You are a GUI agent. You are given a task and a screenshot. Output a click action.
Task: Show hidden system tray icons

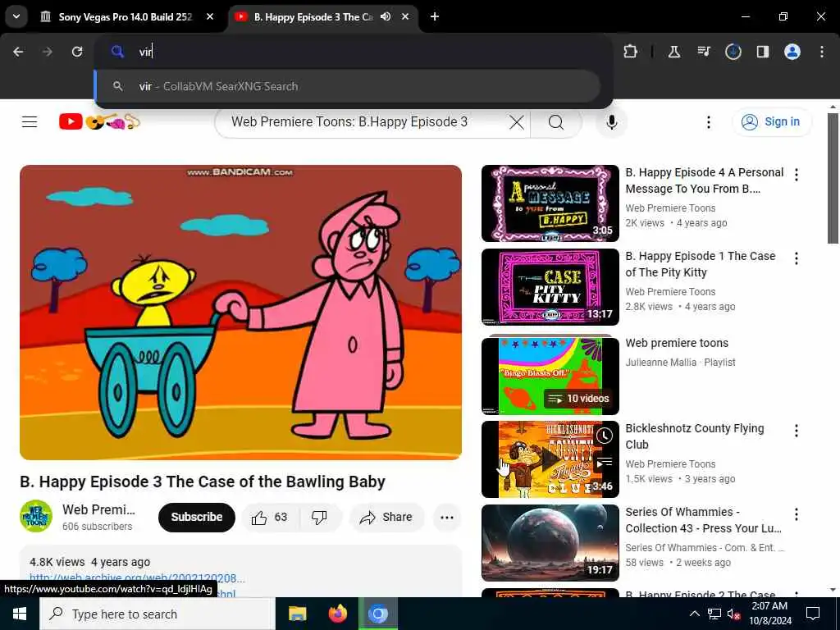pyautogui.click(x=694, y=614)
